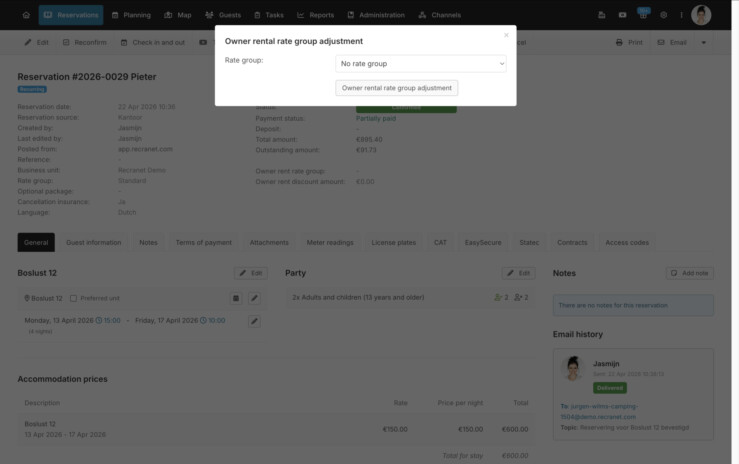Switch to the Guest information tab

point(94,243)
